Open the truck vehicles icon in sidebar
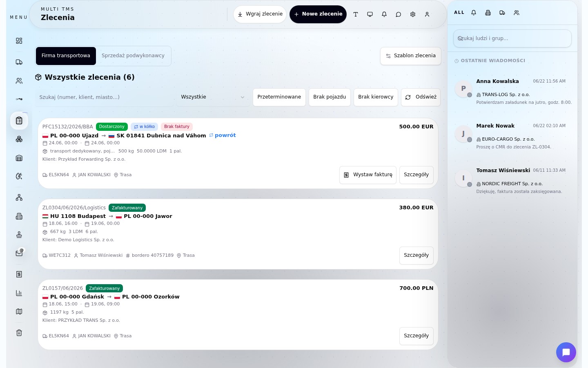The height and width of the screenshot is (368, 588). point(19,62)
